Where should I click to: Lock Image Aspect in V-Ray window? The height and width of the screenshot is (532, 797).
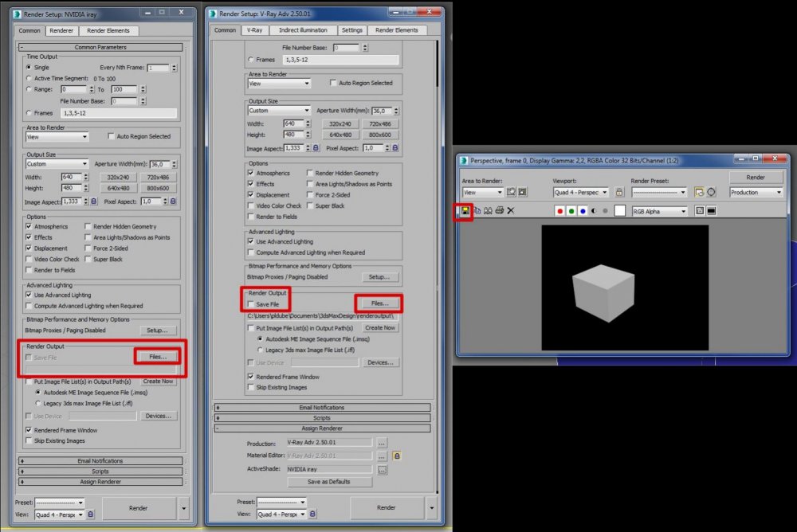tap(316, 148)
